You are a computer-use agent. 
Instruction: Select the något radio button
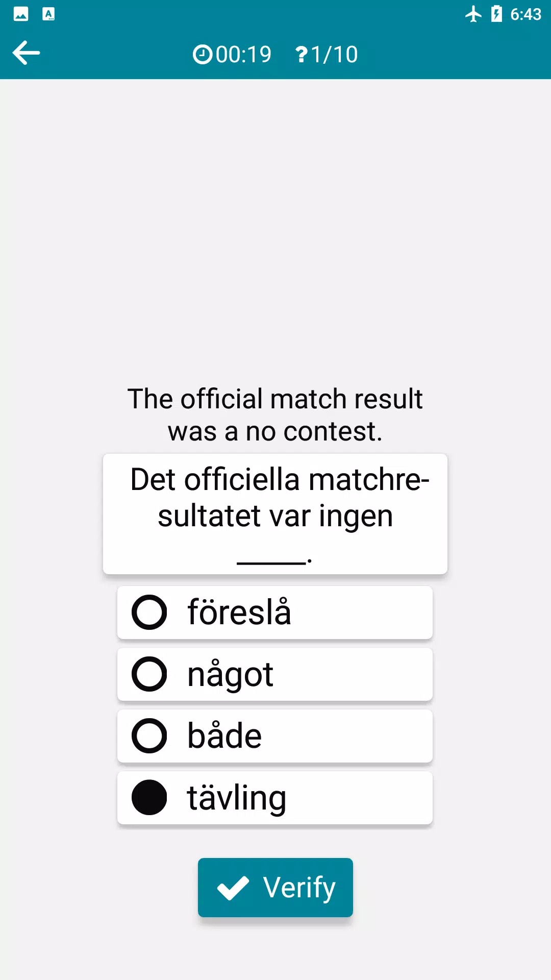pyautogui.click(x=149, y=674)
